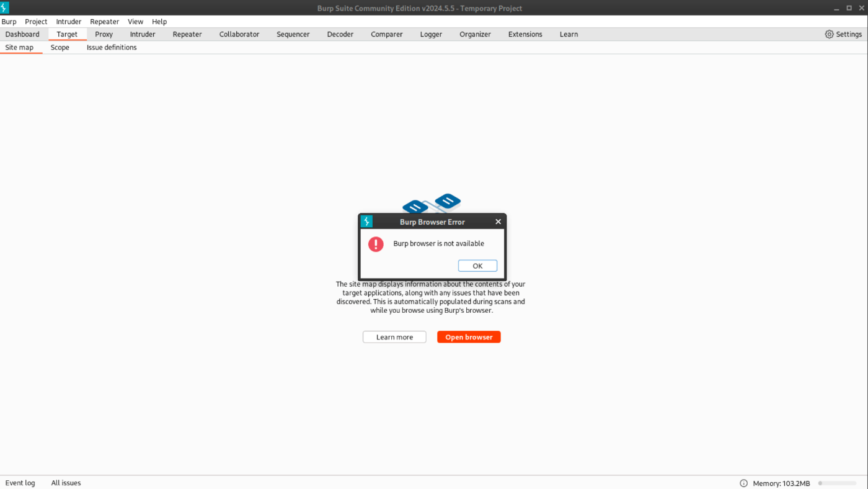Click the Open browser button
The image size is (868, 489).
coord(469,337)
